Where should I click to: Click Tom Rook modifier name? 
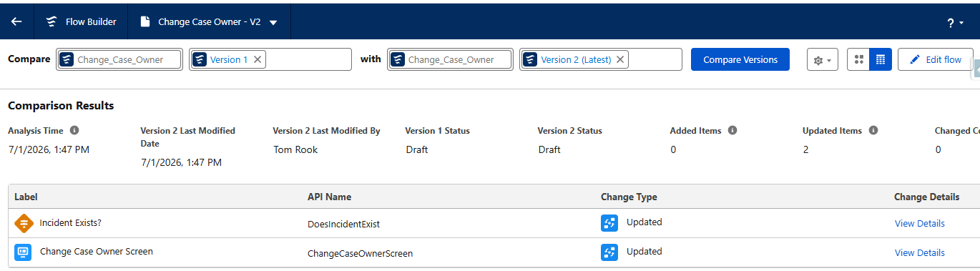pos(295,149)
